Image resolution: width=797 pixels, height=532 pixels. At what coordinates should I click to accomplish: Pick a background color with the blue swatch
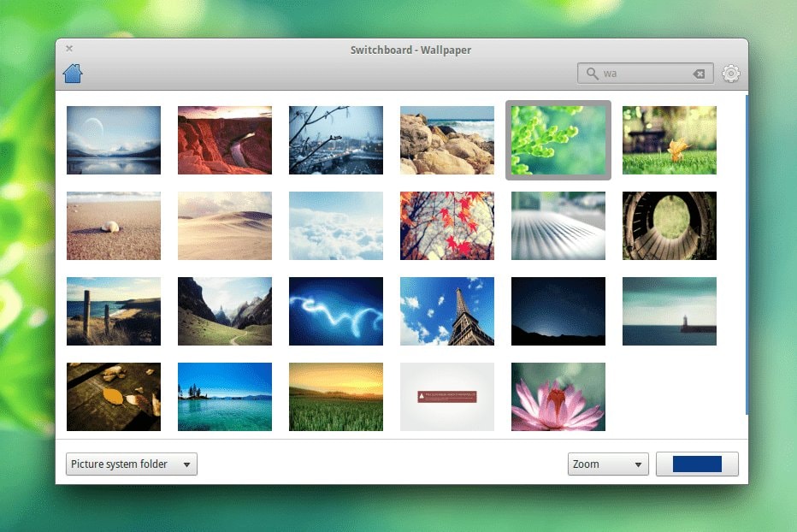pos(697,464)
